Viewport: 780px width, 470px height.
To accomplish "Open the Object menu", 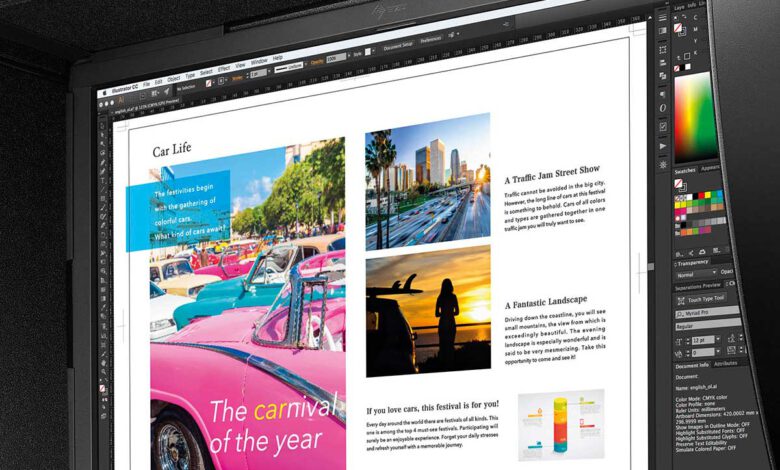I will tap(174, 79).
